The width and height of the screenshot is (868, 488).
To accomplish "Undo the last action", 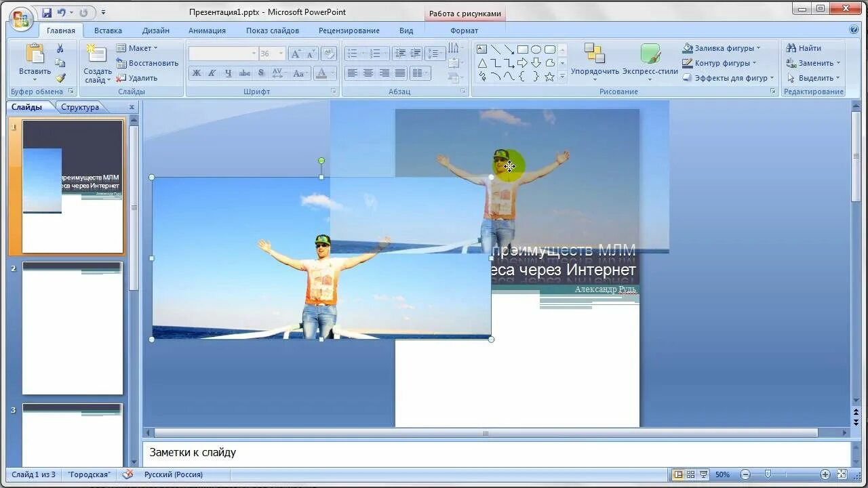I will [62, 13].
